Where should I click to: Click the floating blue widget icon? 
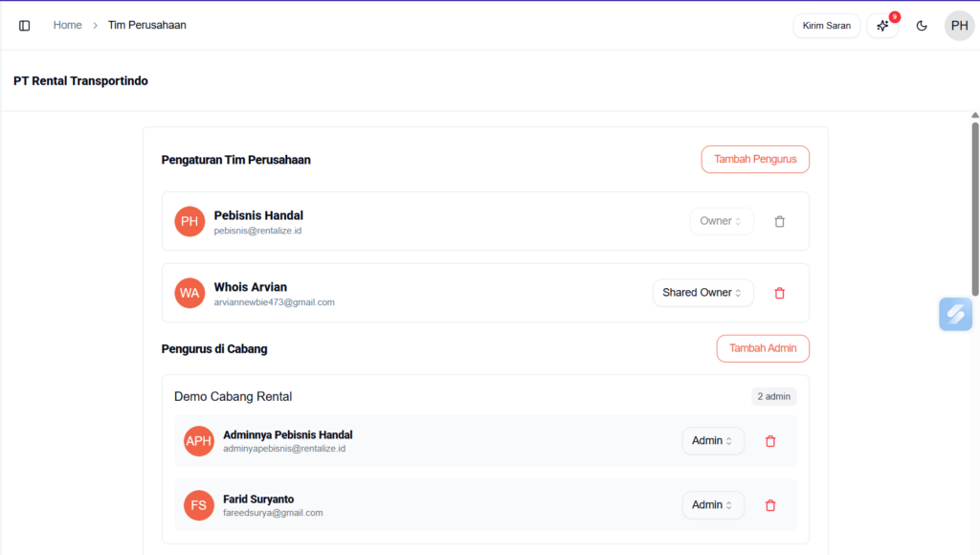point(955,314)
